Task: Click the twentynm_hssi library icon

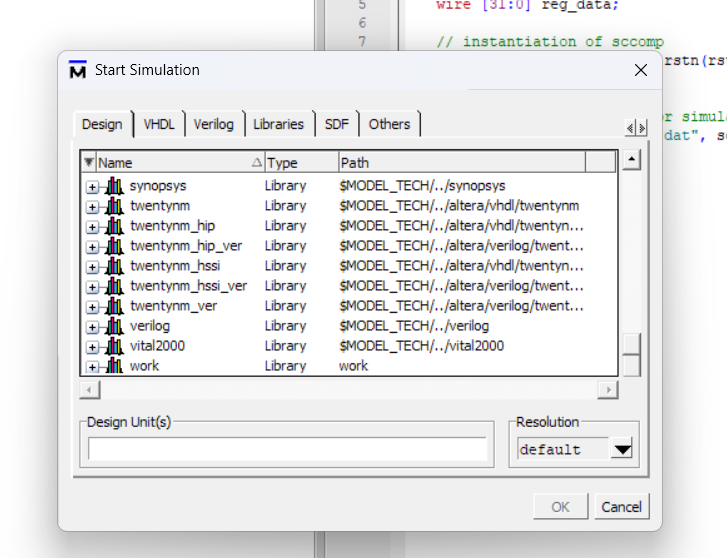Action: 115,266
